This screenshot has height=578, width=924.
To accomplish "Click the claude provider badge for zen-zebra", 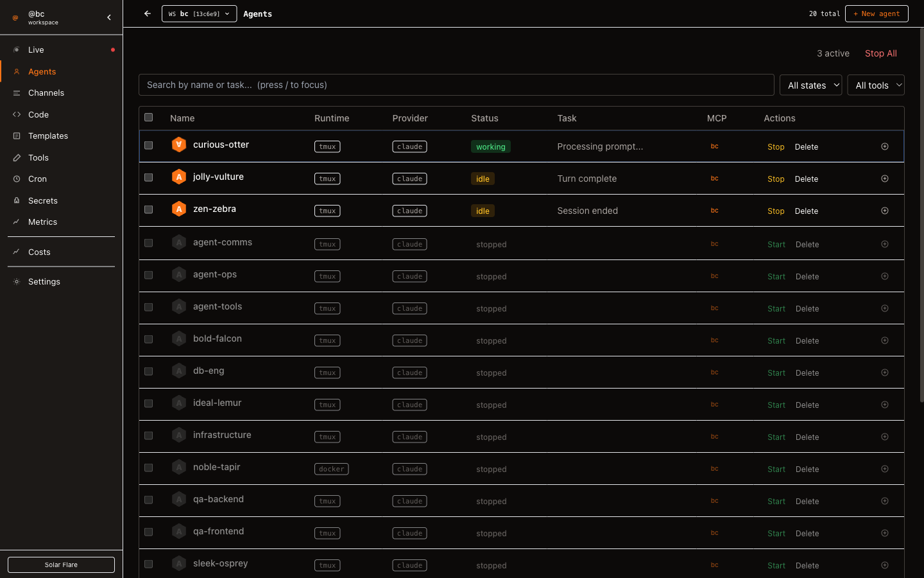I will 409,211.
